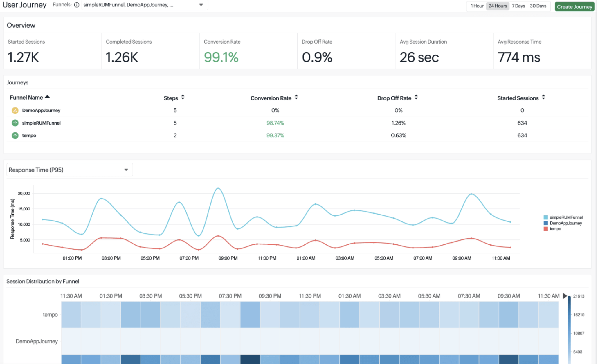The width and height of the screenshot is (598, 364).
Task: Sort by Funnel Name ascending arrow
Action: click(x=47, y=97)
